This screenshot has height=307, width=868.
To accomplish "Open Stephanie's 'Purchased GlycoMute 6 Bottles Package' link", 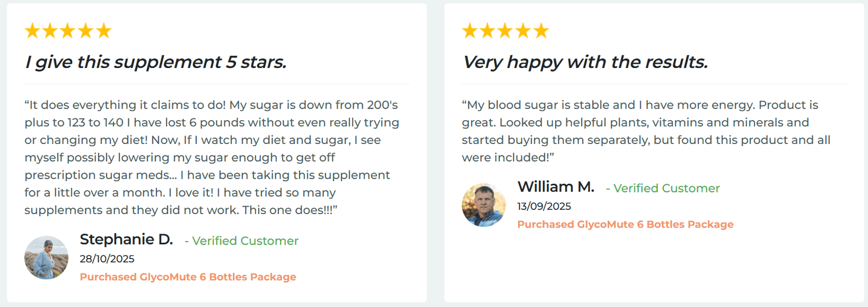I will point(188,277).
